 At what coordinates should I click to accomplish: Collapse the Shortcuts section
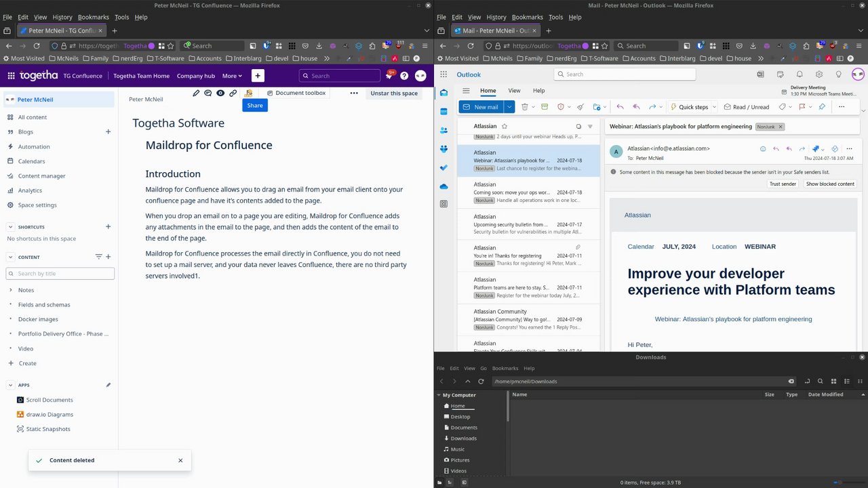pyautogui.click(x=11, y=227)
